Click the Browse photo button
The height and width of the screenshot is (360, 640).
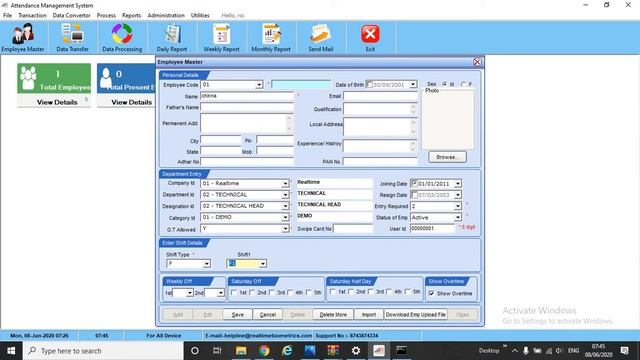click(x=447, y=157)
